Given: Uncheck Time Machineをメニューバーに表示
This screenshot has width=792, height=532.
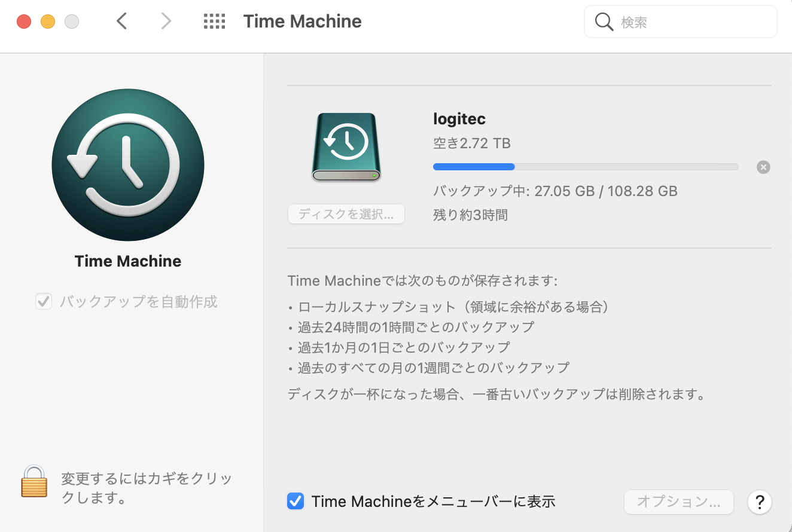Looking at the screenshot, I should point(296,501).
